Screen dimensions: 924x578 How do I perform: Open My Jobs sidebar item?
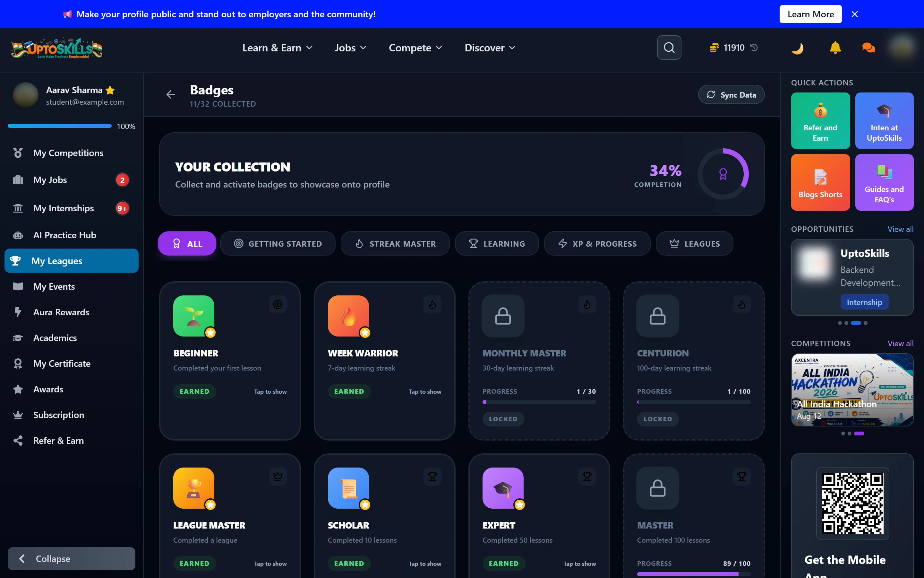click(x=72, y=180)
